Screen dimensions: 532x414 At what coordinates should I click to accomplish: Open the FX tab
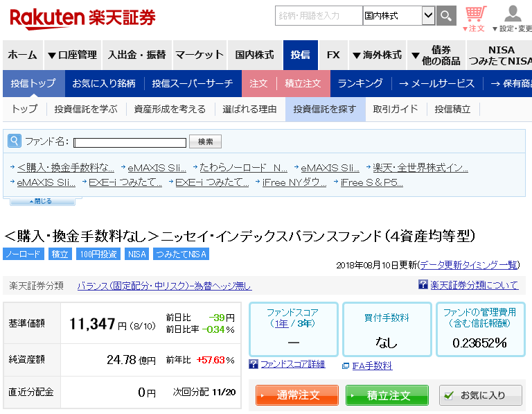tap(333, 55)
